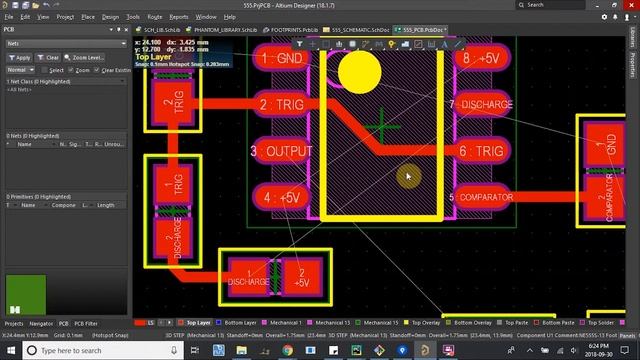Screen dimensions: 640x360
Task: Toggle the Select checkbox
Action: [x=44, y=70]
